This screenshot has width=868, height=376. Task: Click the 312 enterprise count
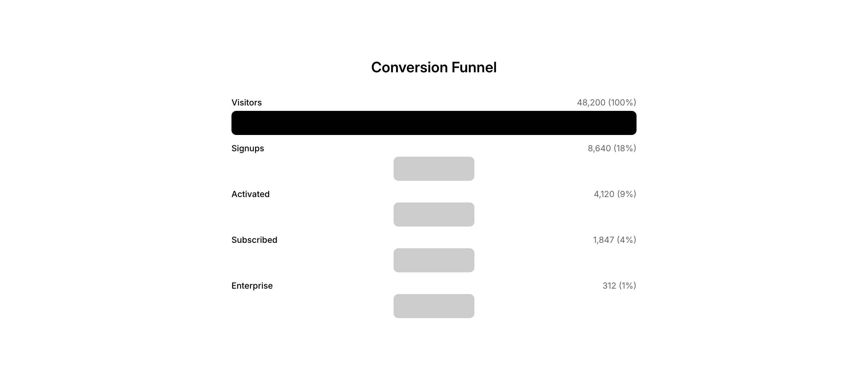click(x=609, y=286)
